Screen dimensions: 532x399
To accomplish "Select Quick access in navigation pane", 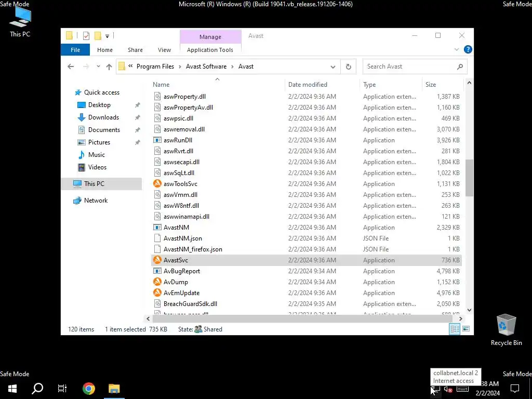I will pos(101,92).
